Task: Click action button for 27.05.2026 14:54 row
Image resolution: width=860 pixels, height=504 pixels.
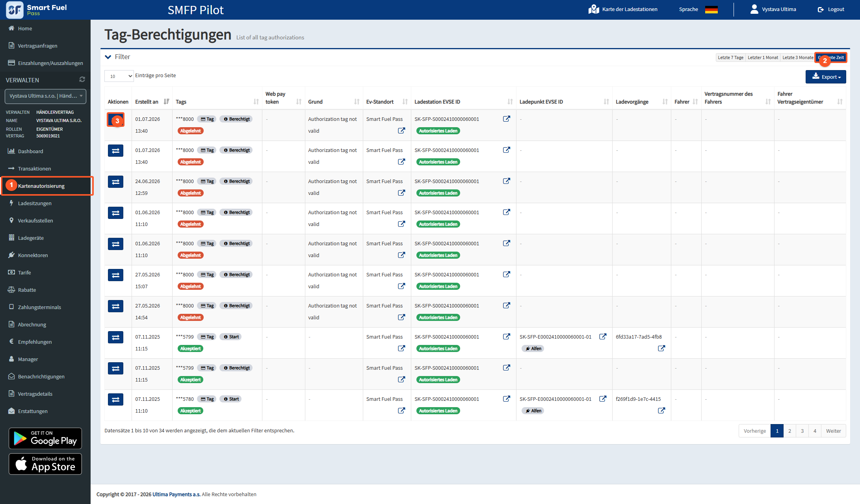Action: 115,306
